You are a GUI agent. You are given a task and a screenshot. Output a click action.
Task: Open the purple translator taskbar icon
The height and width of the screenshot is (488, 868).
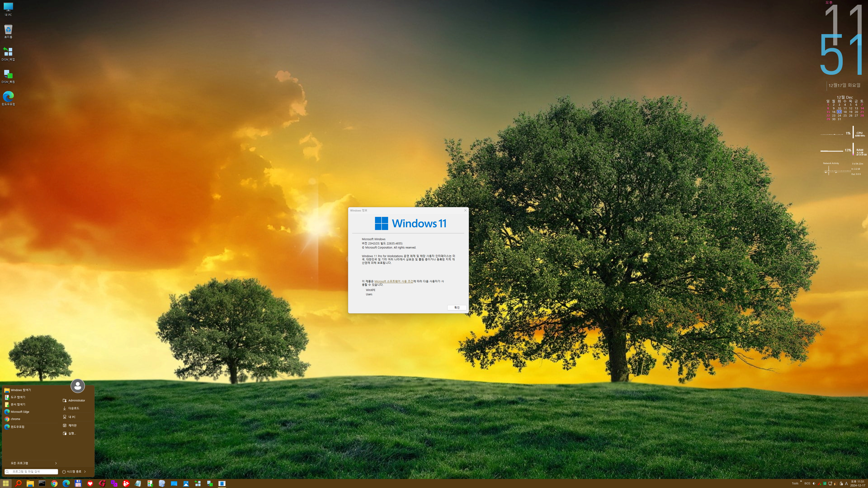pos(114,483)
